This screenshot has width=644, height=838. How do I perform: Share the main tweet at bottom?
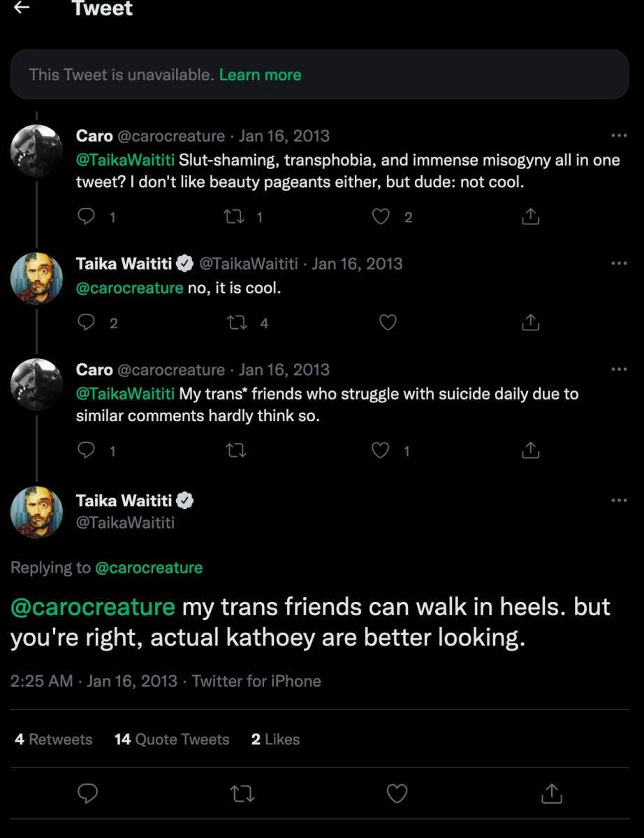coord(552,793)
